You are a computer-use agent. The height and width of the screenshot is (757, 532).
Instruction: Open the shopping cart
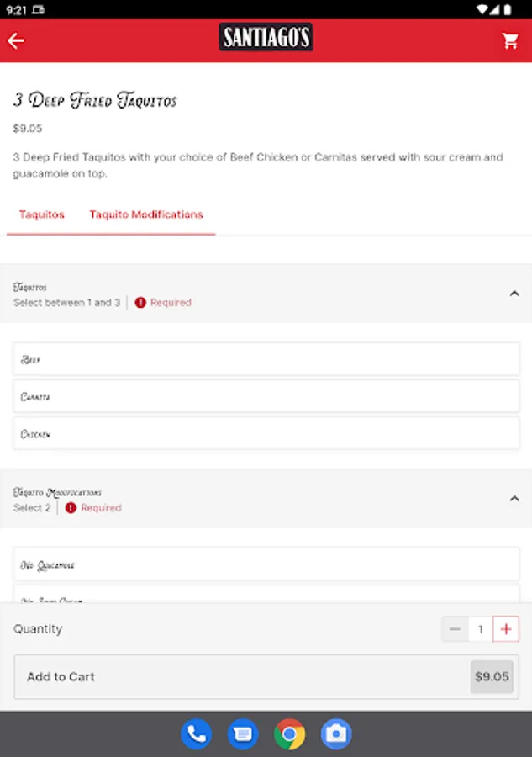pos(510,40)
